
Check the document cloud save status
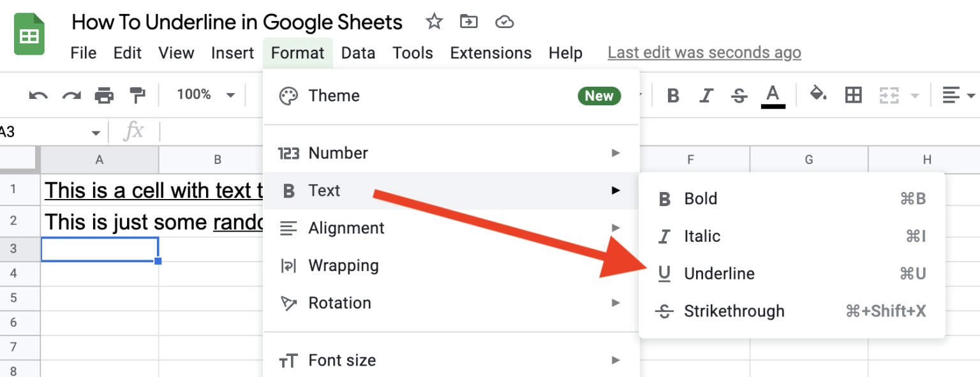[x=504, y=21]
